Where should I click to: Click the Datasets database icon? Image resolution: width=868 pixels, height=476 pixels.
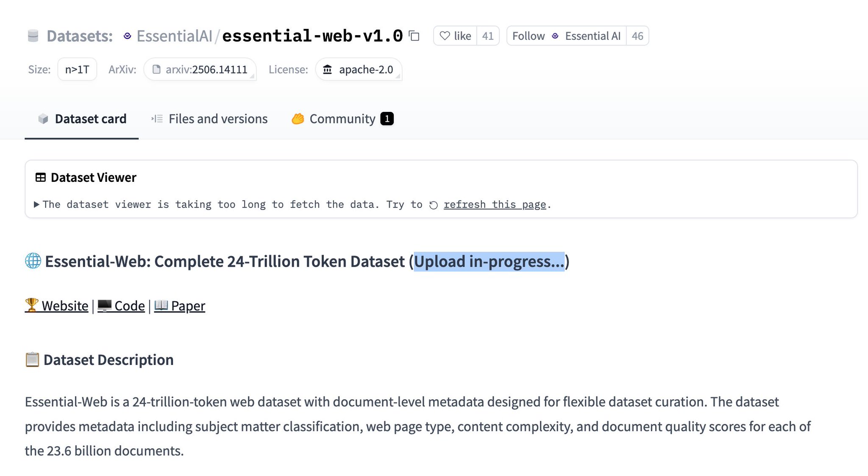pos(33,36)
